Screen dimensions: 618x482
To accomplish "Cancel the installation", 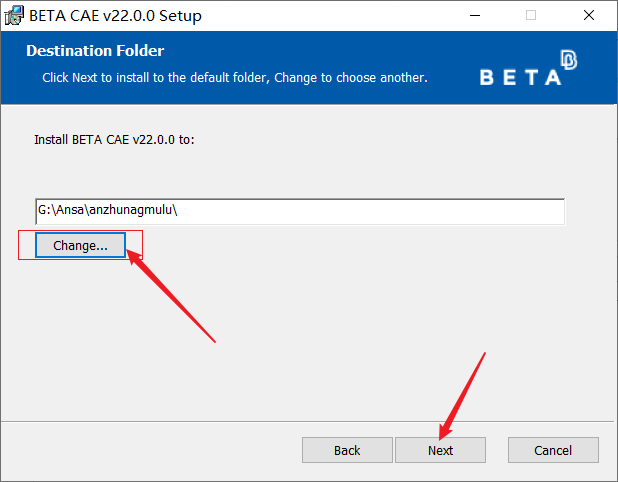I will tap(553, 450).
